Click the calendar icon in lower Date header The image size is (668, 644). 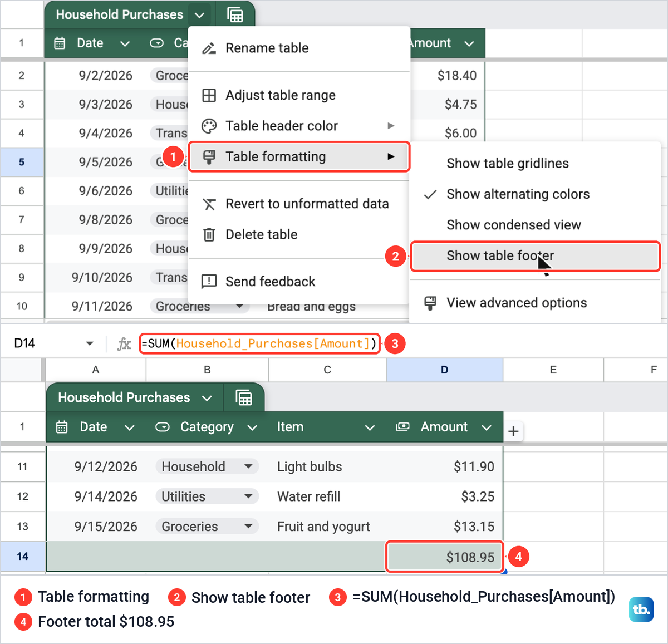pyautogui.click(x=62, y=427)
